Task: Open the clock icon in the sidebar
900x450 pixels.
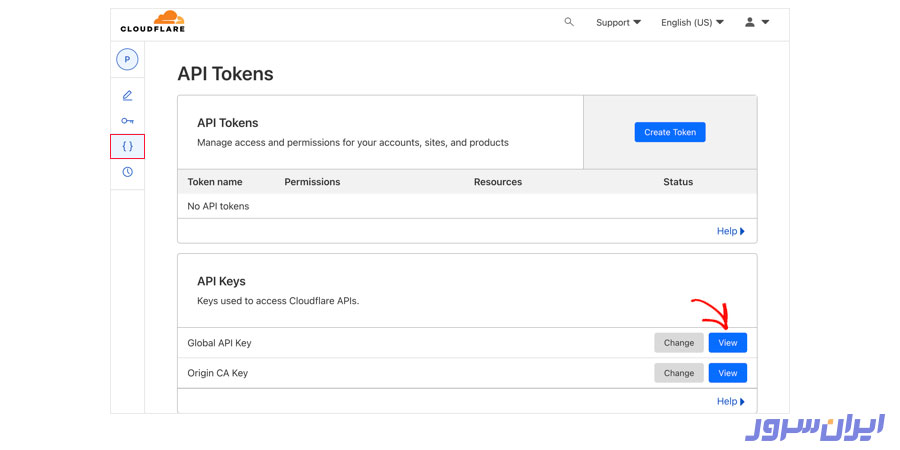Action: [127, 172]
